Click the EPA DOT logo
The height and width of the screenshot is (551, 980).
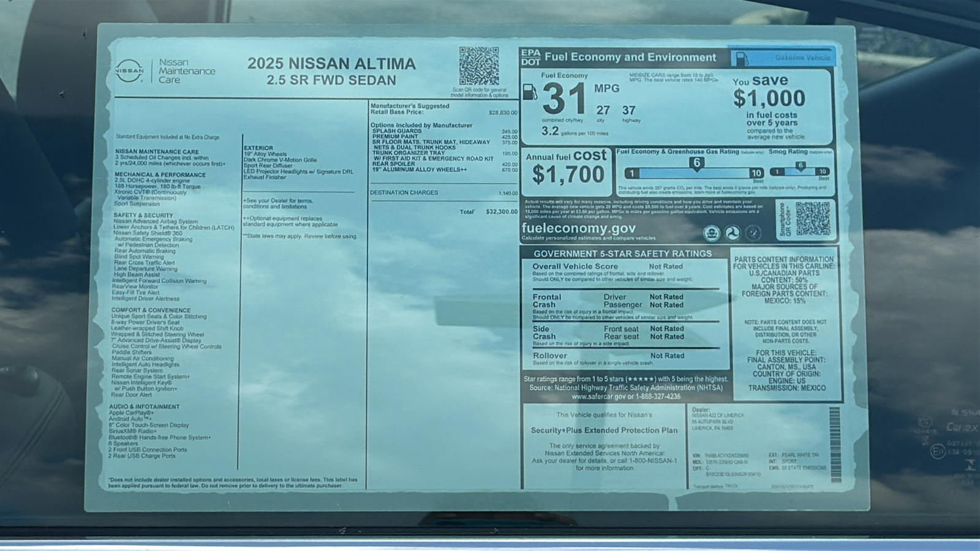tap(530, 57)
